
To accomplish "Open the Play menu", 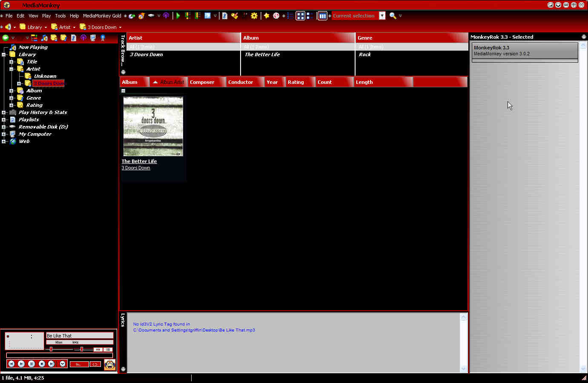I will click(46, 16).
